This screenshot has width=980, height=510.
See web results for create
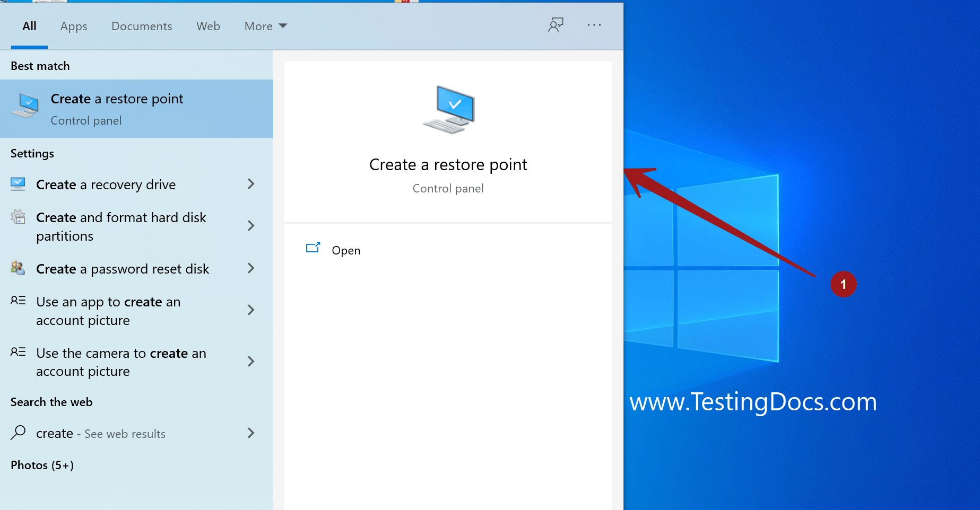coord(101,433)
